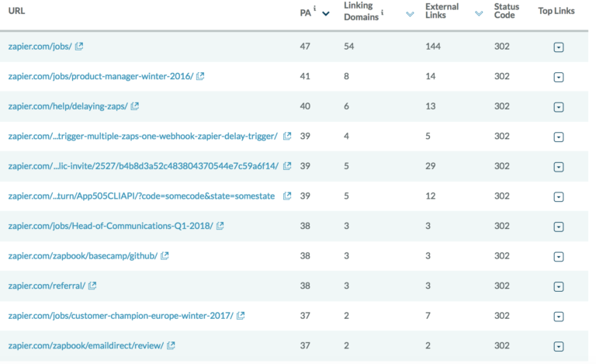Click the Status Code column header
596x364 pixels.
506,11
